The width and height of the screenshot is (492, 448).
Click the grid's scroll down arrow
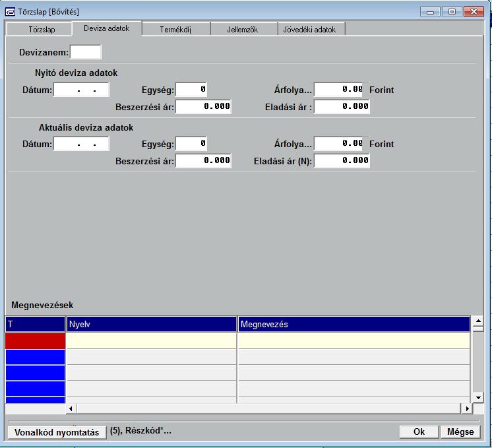[478, 397]
